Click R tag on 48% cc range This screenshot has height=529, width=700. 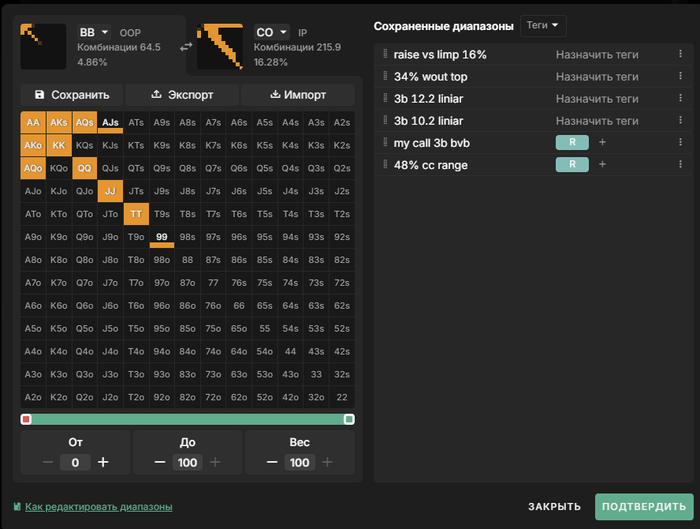pyautogui.click(x=572, y=165)
